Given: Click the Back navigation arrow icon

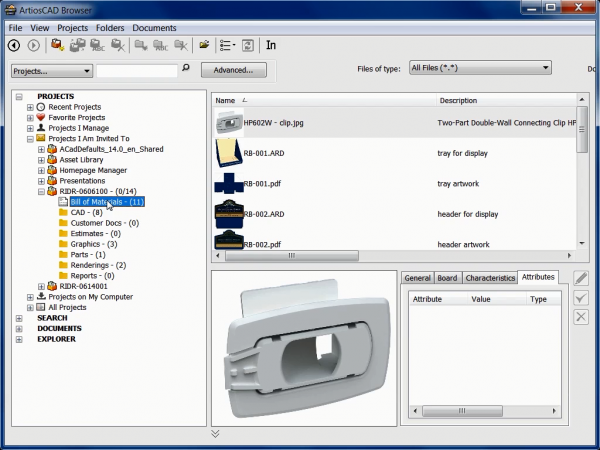Looking at the screenshot, I should (15, 45).
